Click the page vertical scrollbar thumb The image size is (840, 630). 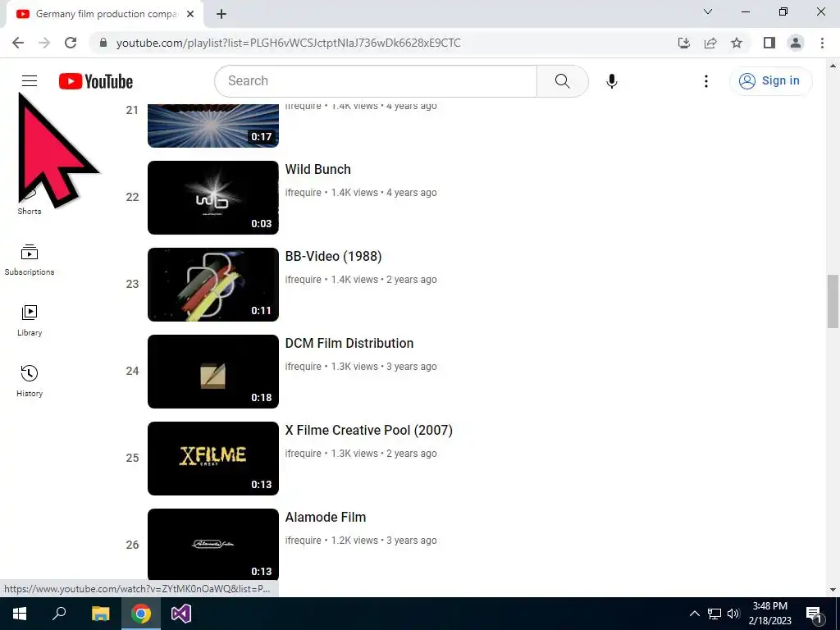[833, 301]
